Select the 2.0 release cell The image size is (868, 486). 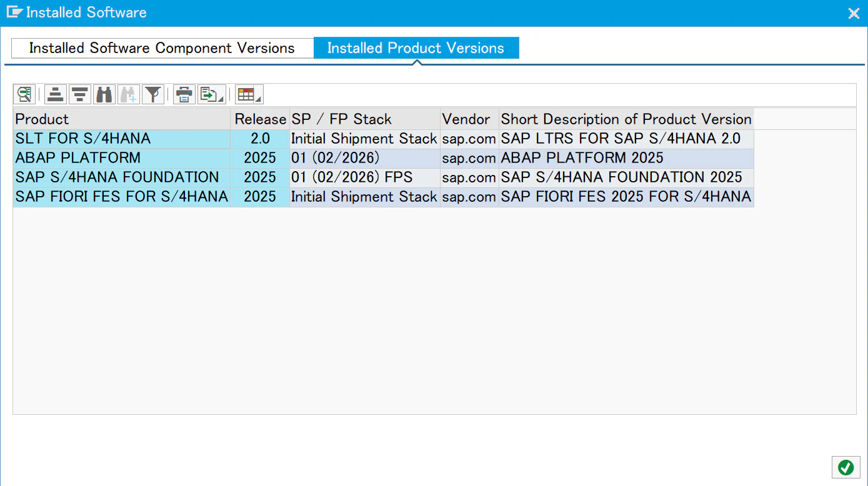coord(261,139)
